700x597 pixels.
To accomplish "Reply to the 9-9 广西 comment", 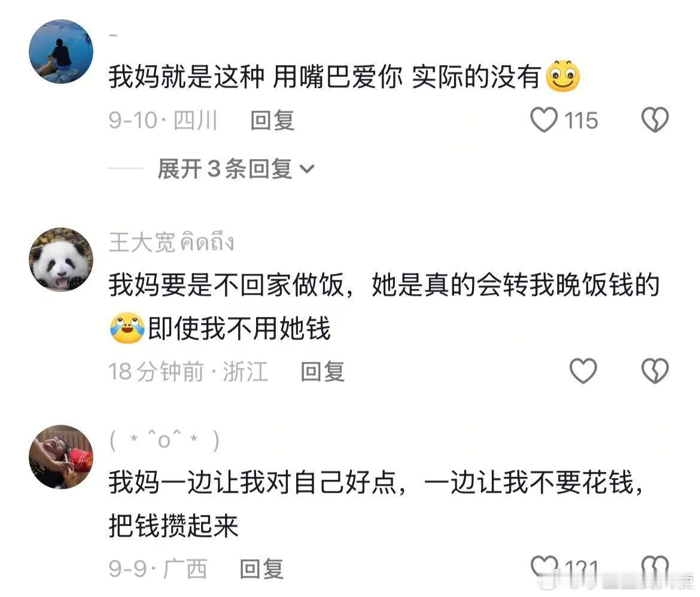I will tap(261, 569).
